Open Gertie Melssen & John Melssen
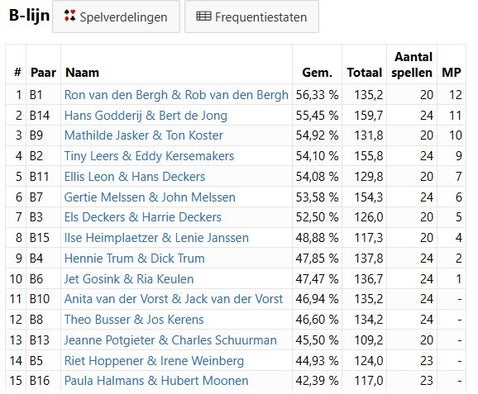This screenshot has height=394, width=478. click(150, 197)
